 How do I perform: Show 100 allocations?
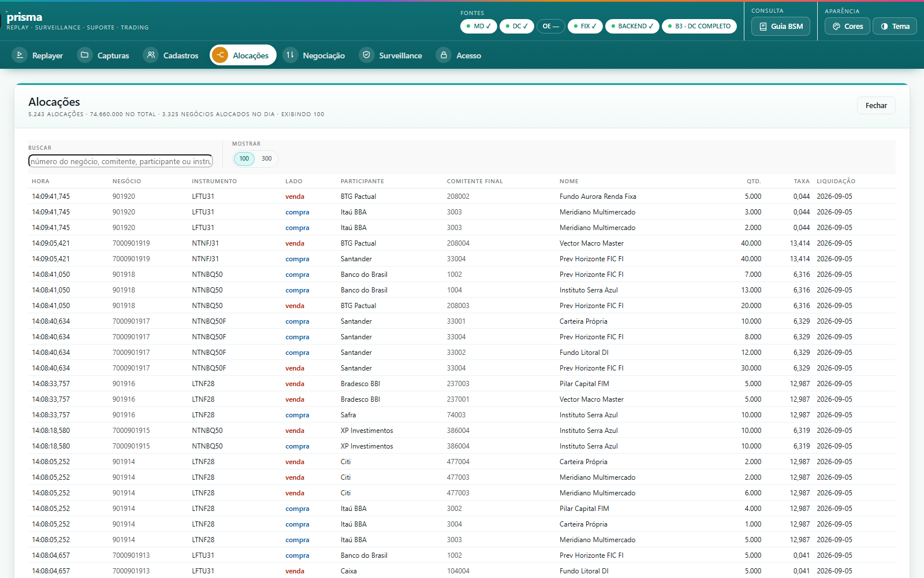pyautogui.click(x=244, y=158)
